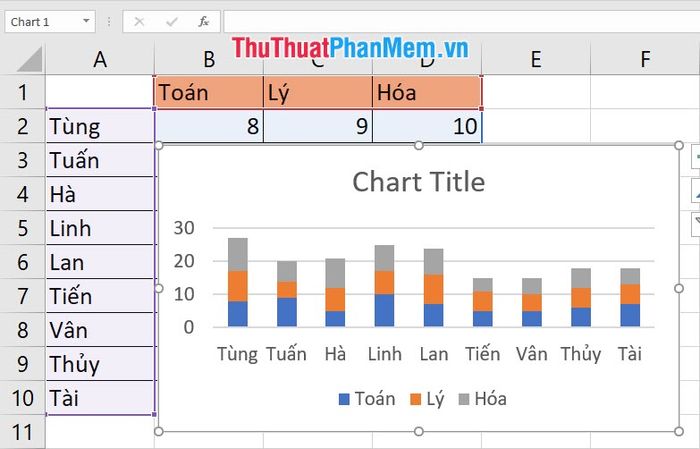Open the Name Box dropdown arrow

pyautogui.click(x=86, y=21)
